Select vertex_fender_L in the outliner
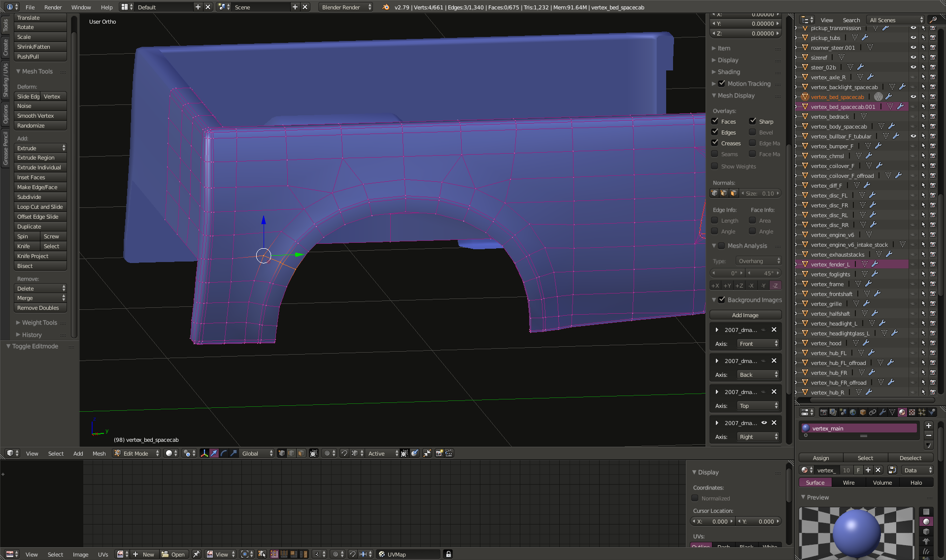 point(830,264)
